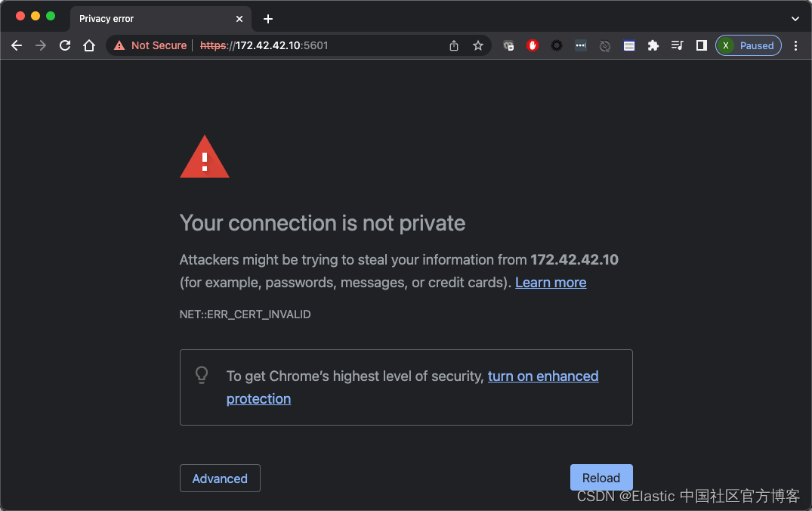This screenshot has height=511, width=812.
Task: Go to the browser home page icon
Action: click(x=89, y=45)
